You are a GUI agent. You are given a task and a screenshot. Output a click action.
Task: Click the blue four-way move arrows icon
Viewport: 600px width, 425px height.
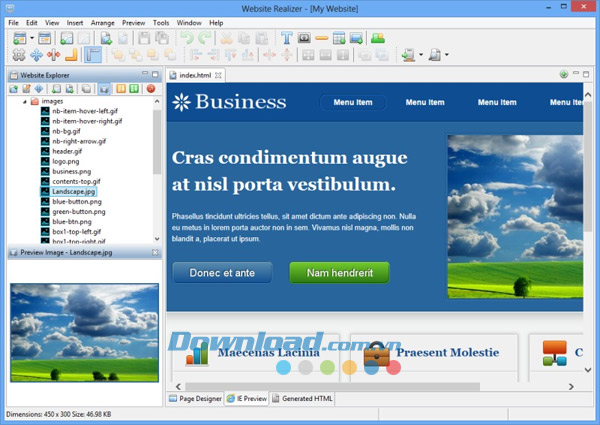point(36,55)
